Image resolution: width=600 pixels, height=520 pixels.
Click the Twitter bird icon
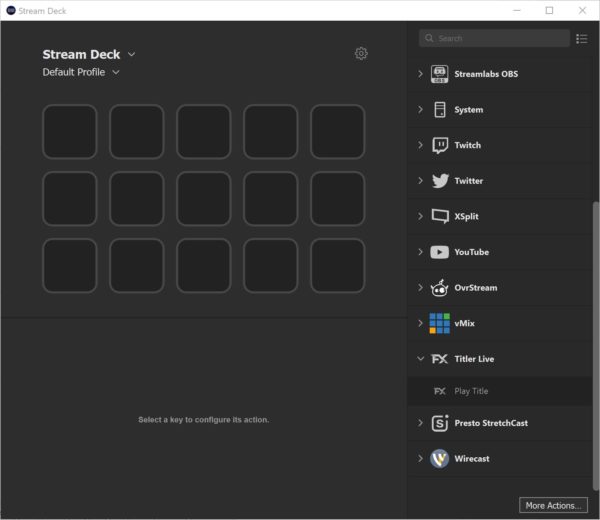pos(440,181)
